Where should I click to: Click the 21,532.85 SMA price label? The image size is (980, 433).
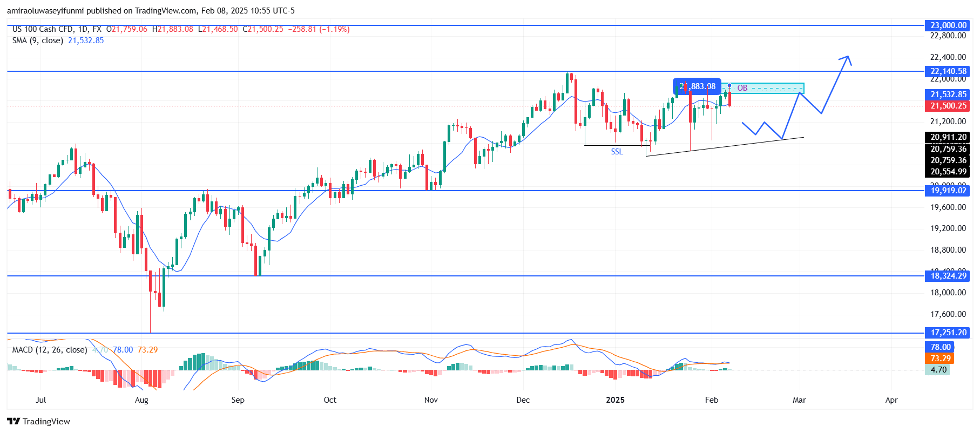[x=948, y=94]
